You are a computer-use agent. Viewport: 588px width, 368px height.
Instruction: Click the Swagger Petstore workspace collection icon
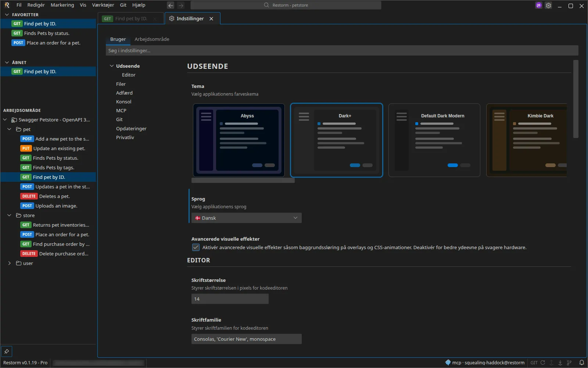(14, 120)
